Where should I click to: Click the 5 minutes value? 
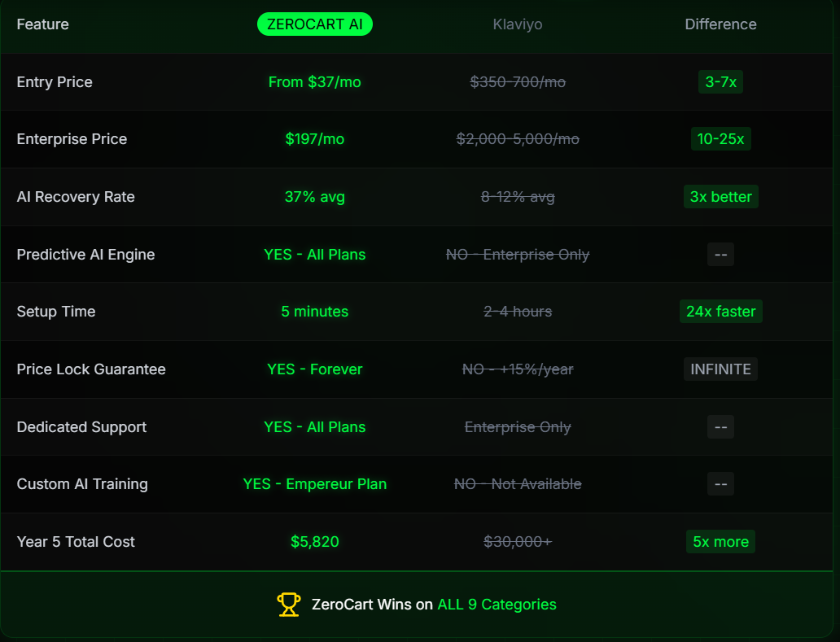coord(314,312)
